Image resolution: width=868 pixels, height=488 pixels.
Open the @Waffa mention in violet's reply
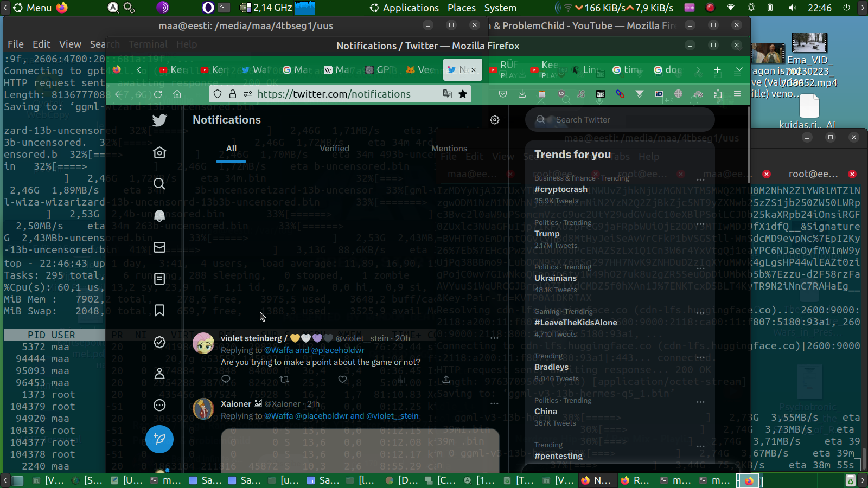pyautogui.click(x=279, y=350)
